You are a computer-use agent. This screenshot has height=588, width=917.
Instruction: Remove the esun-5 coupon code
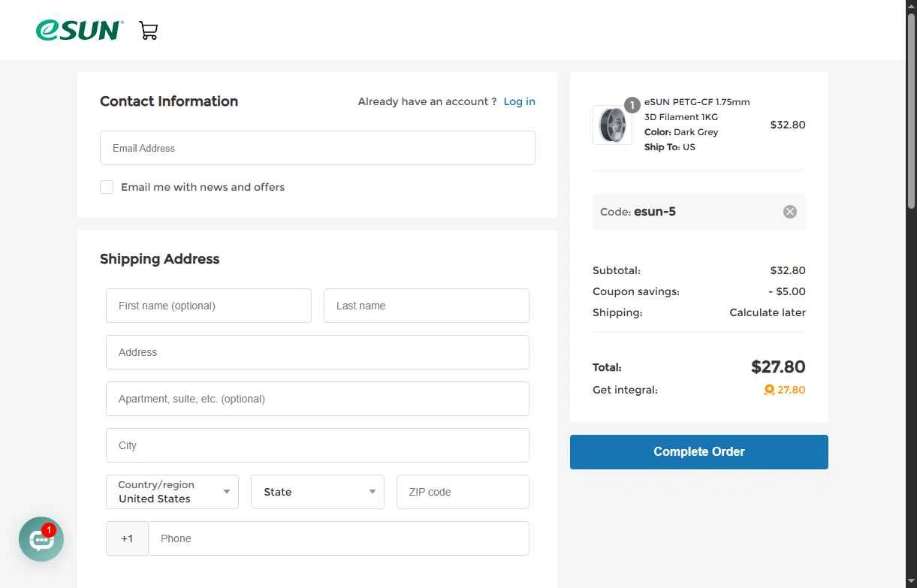tap(790, 212)
